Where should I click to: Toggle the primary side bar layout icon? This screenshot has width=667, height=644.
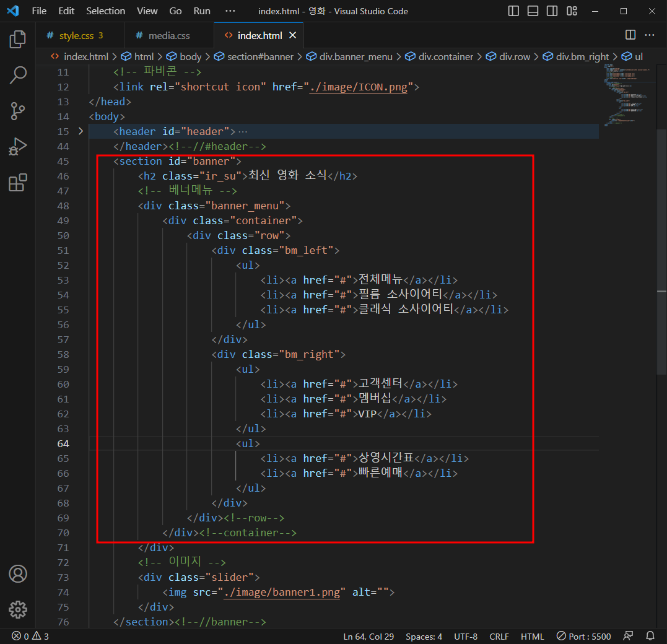point(513,11)
